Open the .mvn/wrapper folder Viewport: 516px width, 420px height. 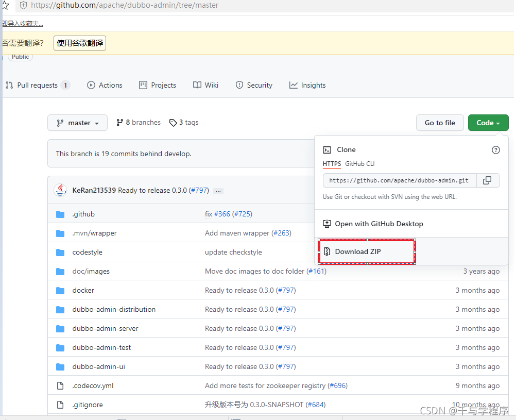click(94, 233)
